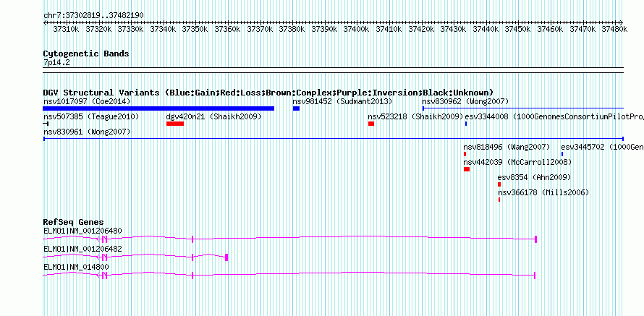Click the chr7:37302819..37482190 coordinates text

[x=93, y=16]
